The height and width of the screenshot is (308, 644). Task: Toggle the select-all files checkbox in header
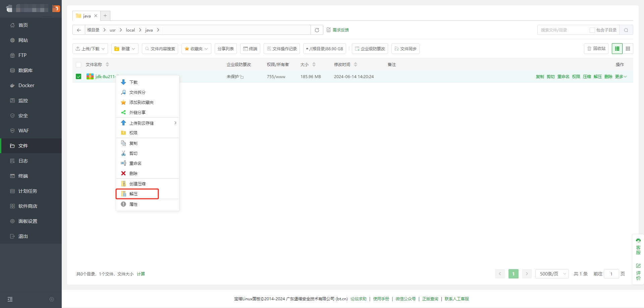tap(78, 65)
